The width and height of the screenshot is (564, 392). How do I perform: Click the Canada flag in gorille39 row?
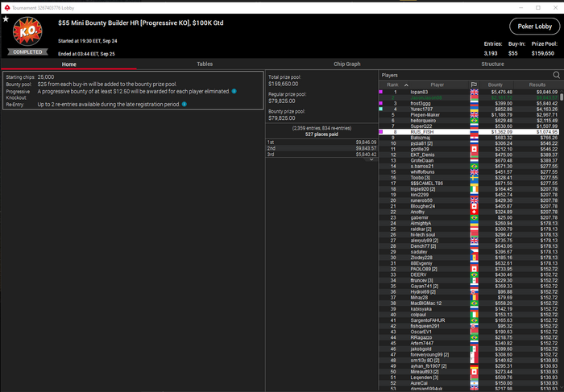(x=474, y=149)
